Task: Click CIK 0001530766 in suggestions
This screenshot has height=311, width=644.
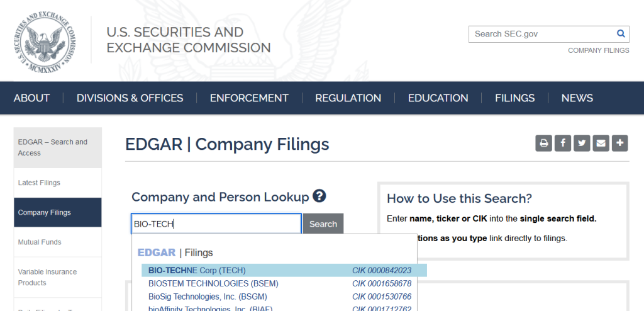Action: [382, 297]
